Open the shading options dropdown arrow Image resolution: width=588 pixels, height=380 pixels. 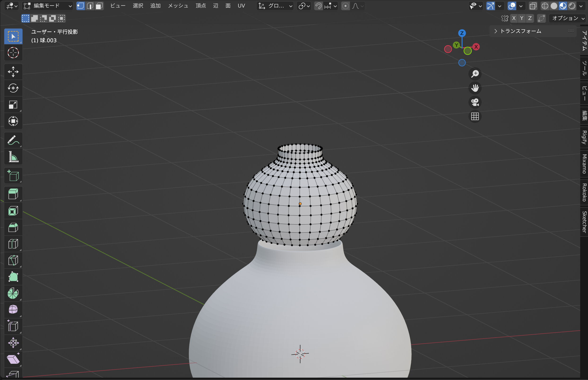[x=581, y=6]
